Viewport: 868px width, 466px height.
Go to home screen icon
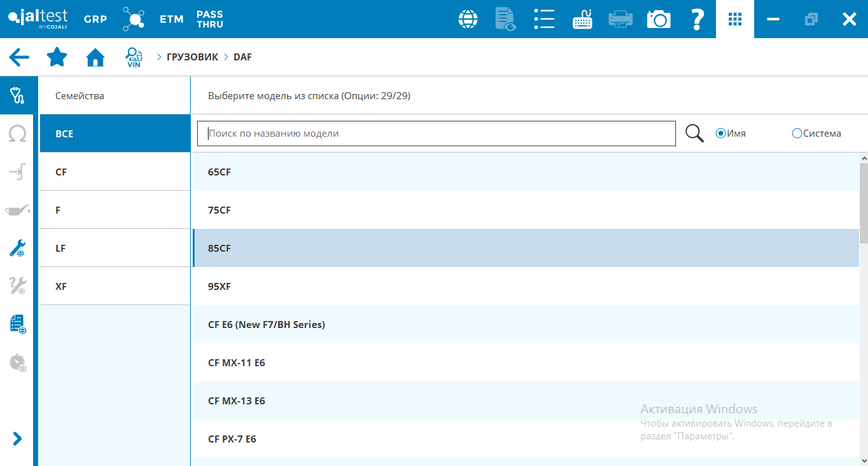click(95, 57)
